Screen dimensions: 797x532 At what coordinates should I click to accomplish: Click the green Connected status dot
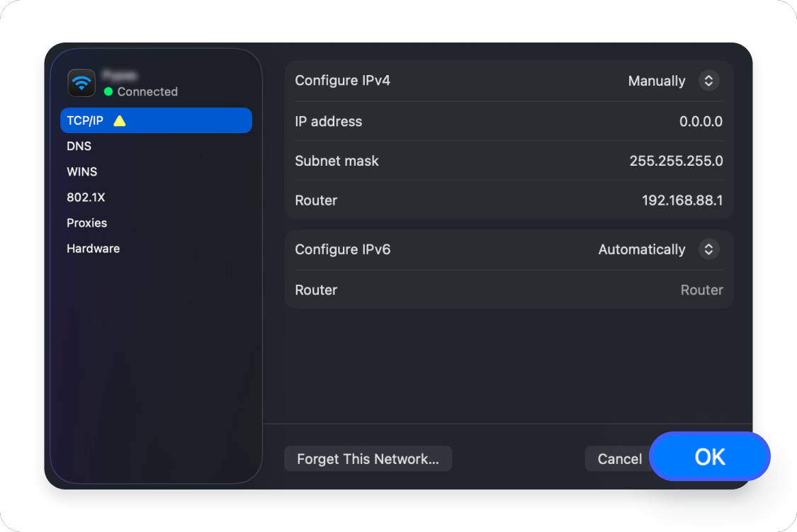(108, 91)
